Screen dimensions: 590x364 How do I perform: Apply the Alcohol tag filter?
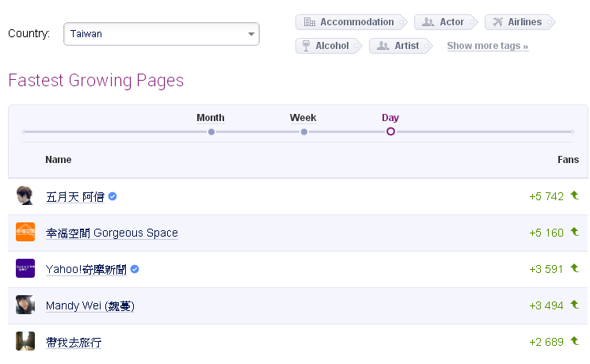click(x=325, y=46)
